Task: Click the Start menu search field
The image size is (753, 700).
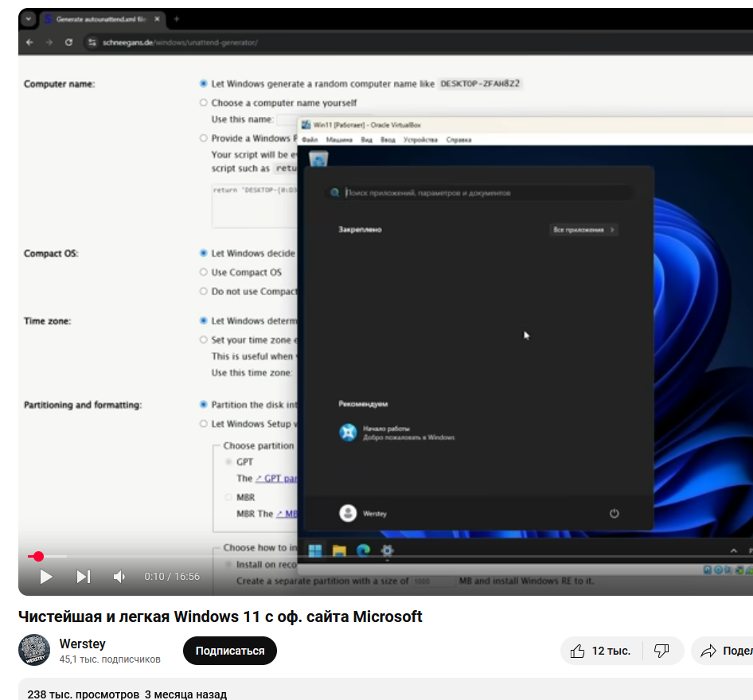Action: (478, 192)
